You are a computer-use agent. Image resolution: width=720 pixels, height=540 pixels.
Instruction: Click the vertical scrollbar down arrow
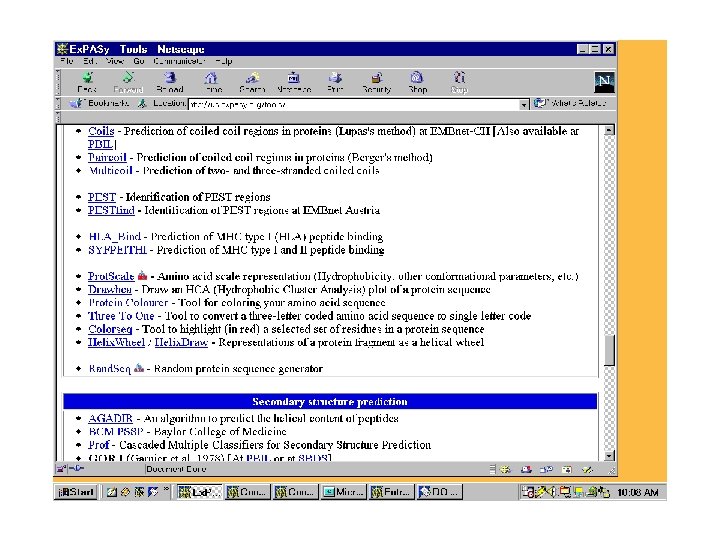[x=609, y=456]
